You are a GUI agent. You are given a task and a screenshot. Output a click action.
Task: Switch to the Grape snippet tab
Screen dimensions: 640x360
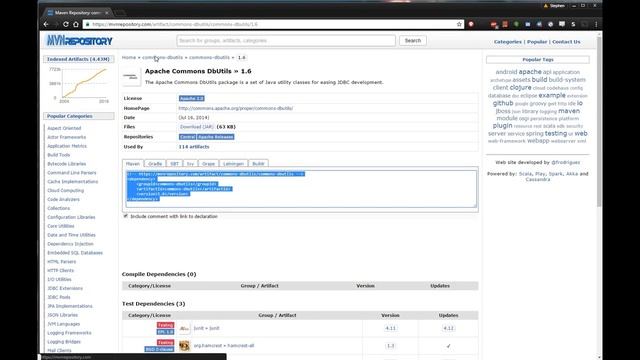(208, 164)
